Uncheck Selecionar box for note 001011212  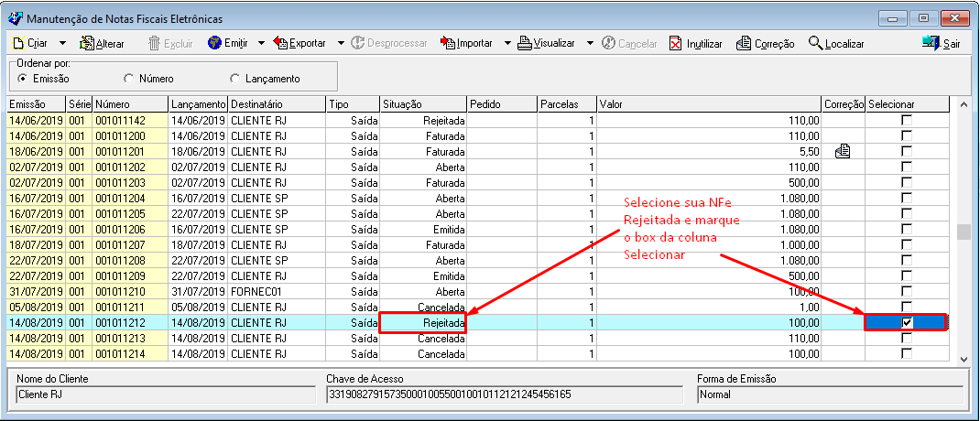tap(907, 322)
